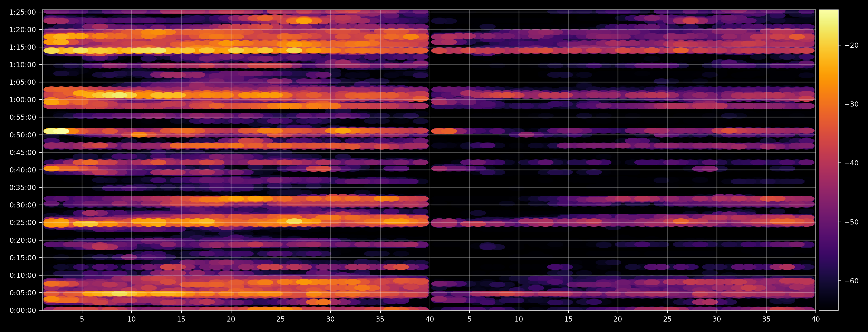Select the 0:10:00 time label

23,276
